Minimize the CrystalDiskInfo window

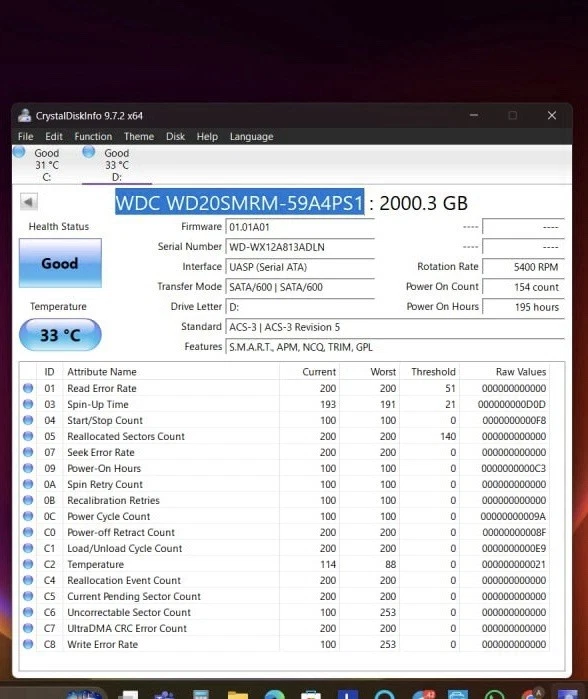(474, 115)
